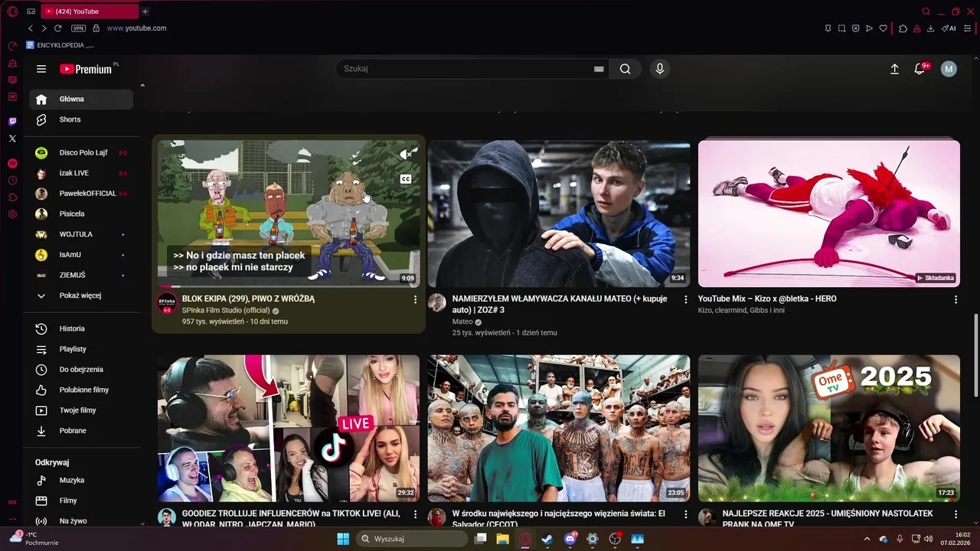Open the extensions cube in the Opera sidebar
Viewport: 980px width, 551px height.
[x=12, y=197]
